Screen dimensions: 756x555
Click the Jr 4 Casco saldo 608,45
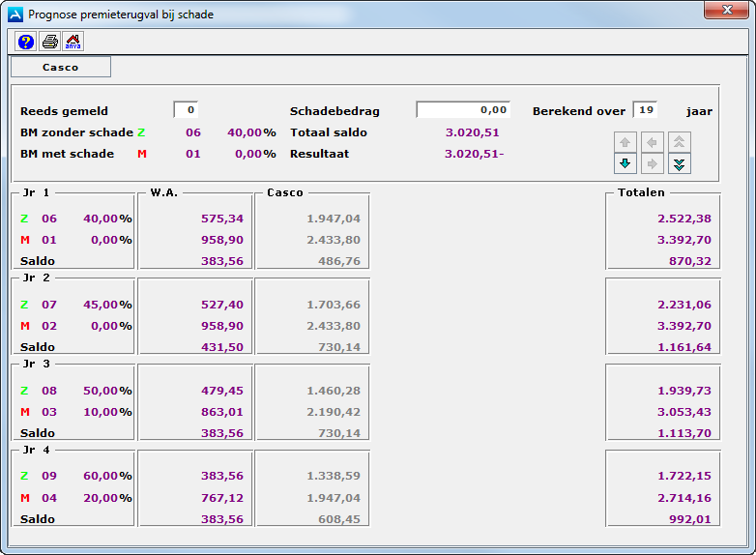pos(338,519)
